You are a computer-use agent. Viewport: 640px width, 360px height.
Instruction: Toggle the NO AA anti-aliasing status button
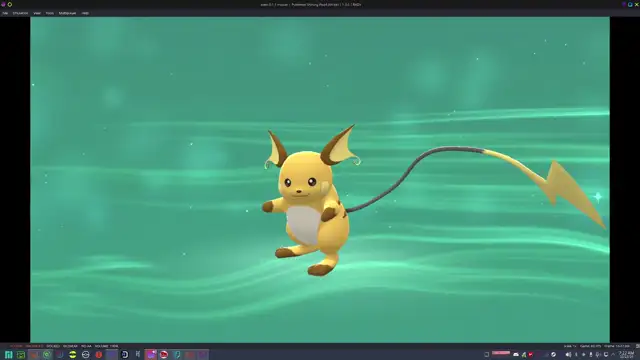(86, 346)
